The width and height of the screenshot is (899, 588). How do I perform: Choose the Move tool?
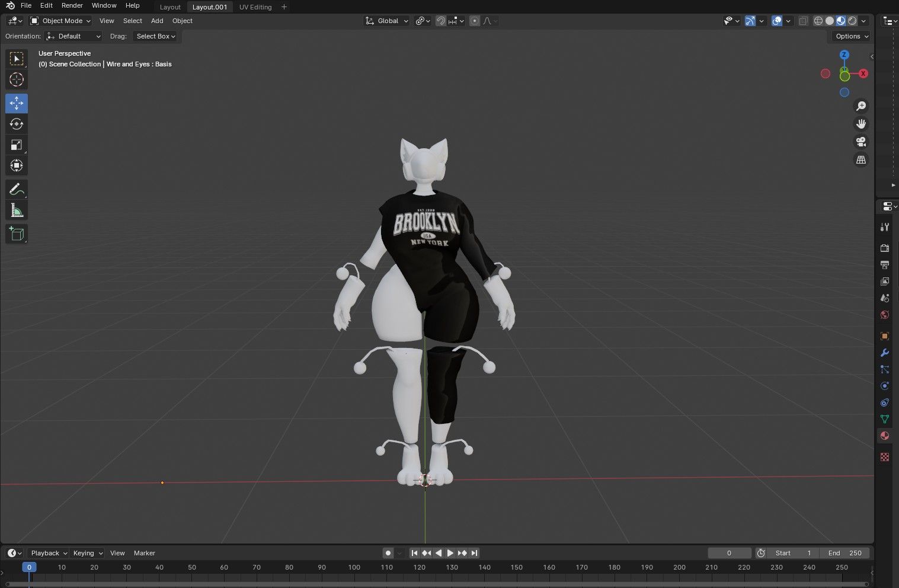point(17,103)
